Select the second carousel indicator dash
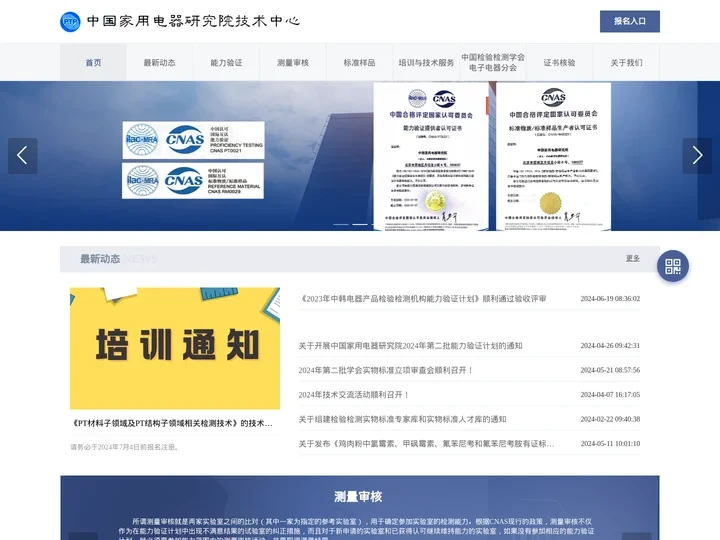Image resolution: width=720 pixels, height=540 pixels. [x=360, y=224]
